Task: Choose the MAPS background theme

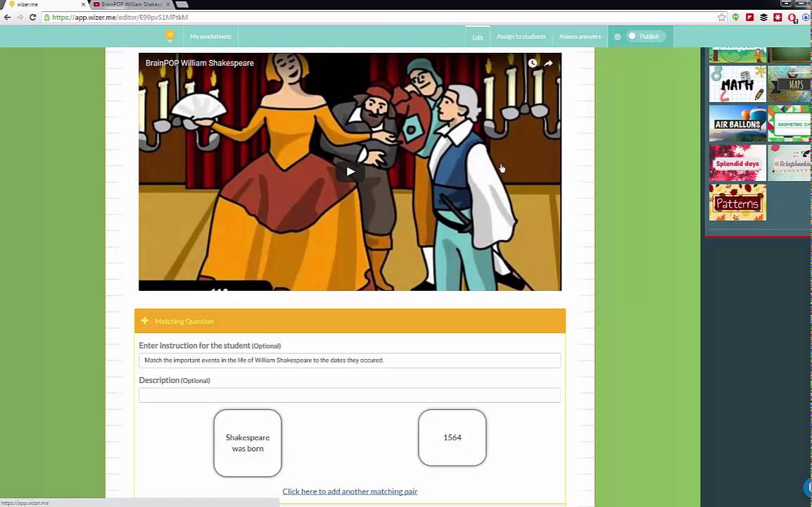Action: pyautogui.click(x=789, y=84)
